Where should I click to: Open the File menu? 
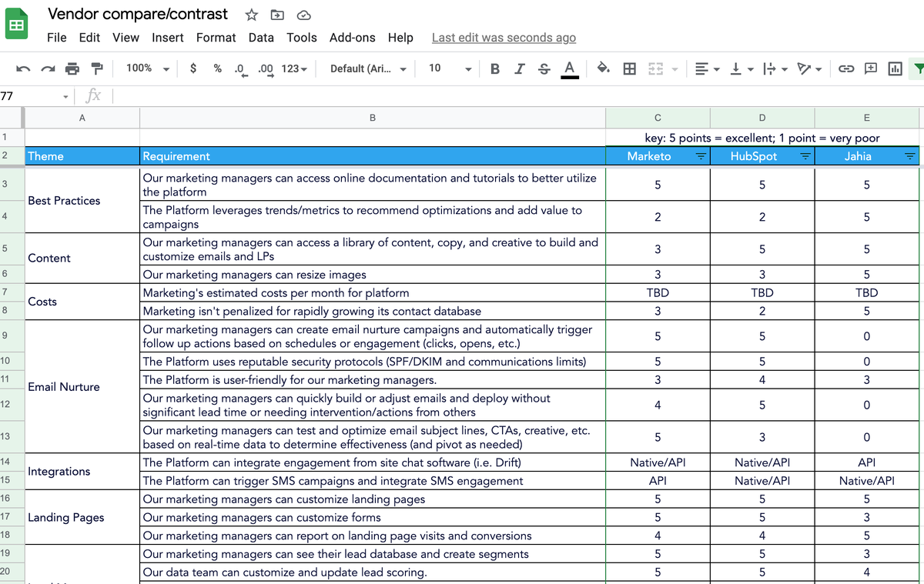(56, 37)
